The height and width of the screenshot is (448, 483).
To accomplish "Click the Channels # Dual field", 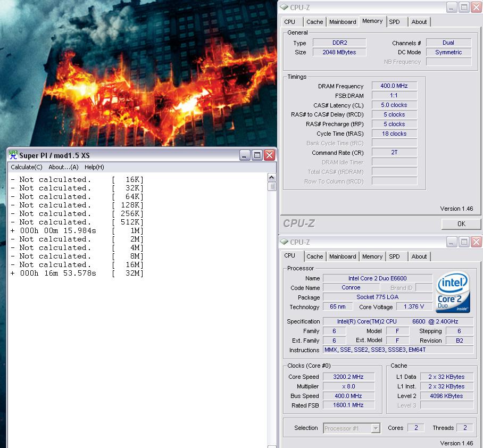I will point(448,43).
